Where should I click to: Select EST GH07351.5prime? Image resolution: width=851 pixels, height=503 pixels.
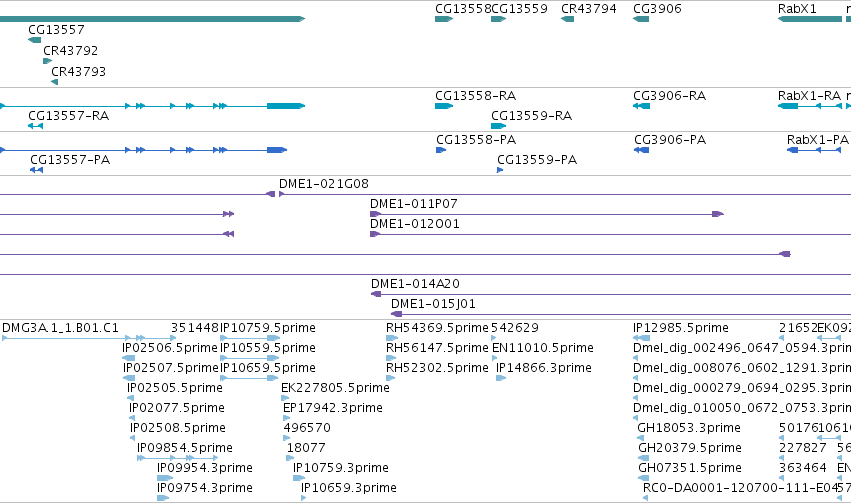(644, 479)
